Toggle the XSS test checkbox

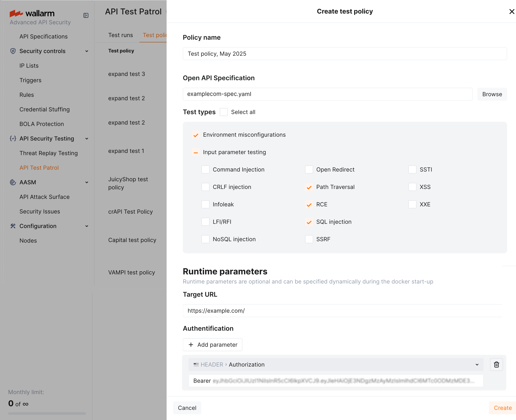(412, 187)
